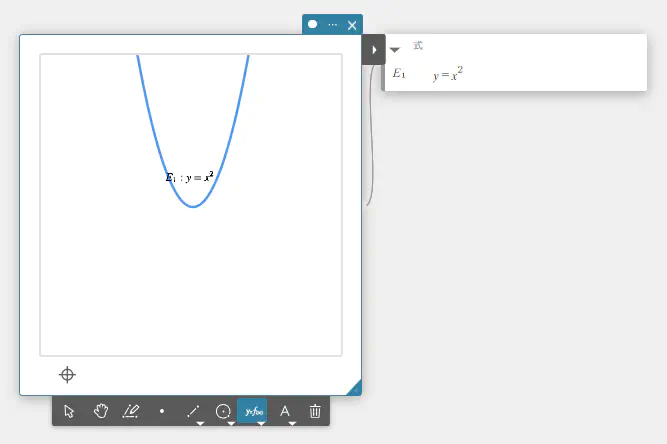Click the white speech bubble icon in header
This screenshot has height=444, width=667.
click(x=313, y=24)
